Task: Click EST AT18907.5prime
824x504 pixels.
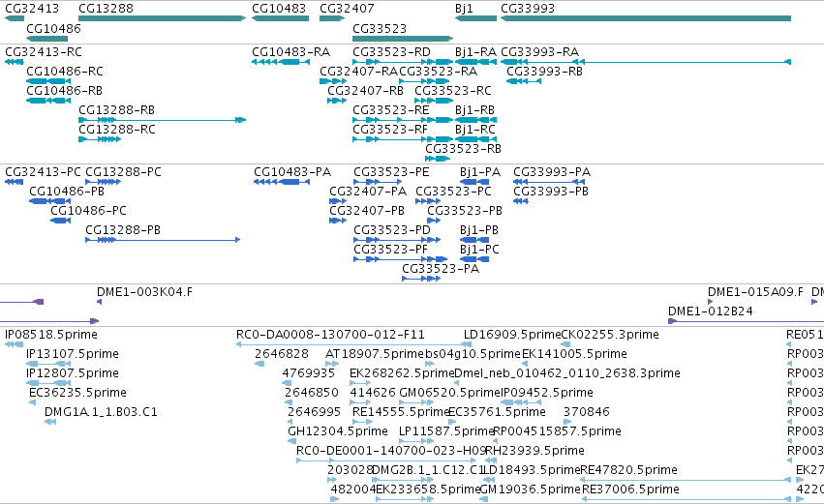Action: (x=374, y=354)
